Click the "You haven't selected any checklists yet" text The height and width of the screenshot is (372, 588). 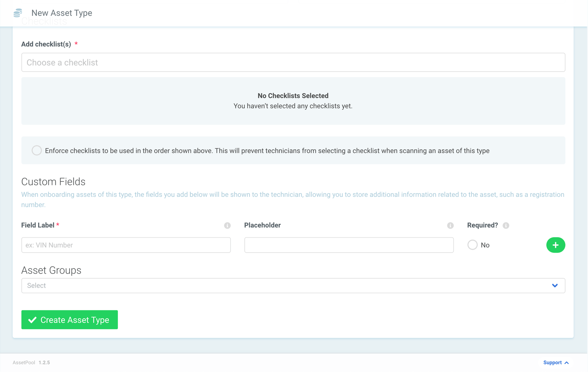pos(293,106)
